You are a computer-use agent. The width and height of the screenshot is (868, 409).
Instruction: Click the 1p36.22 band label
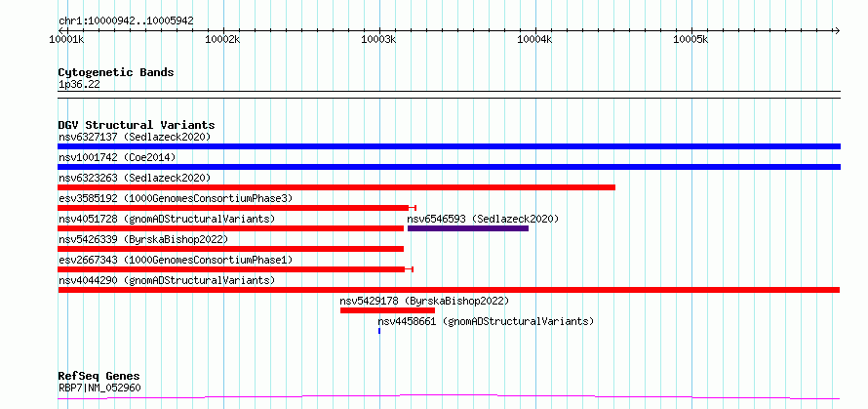[x=79, y=85]
